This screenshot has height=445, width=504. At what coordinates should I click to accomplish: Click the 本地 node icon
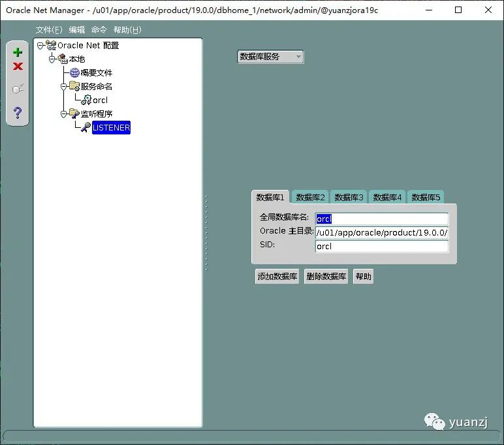pyautogui.click(x=63, y=59)
